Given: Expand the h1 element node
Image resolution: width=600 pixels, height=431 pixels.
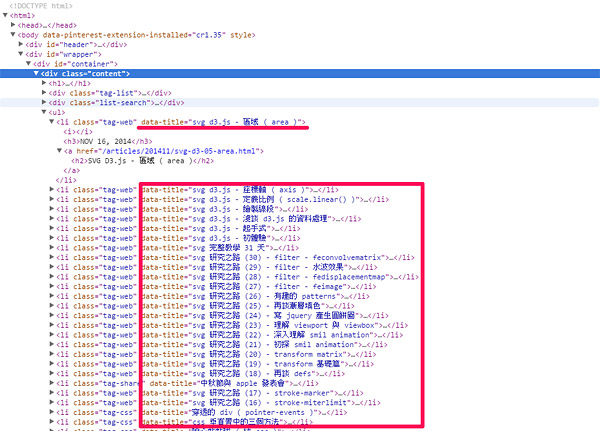Looking at the screenshot, I should (44, 83).
